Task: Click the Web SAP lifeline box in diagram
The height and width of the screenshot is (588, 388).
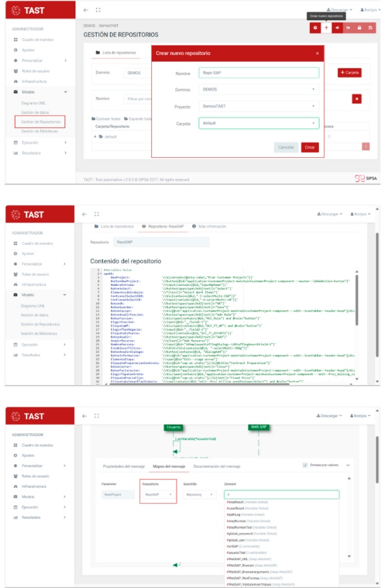Action: (x=259, y=427)
